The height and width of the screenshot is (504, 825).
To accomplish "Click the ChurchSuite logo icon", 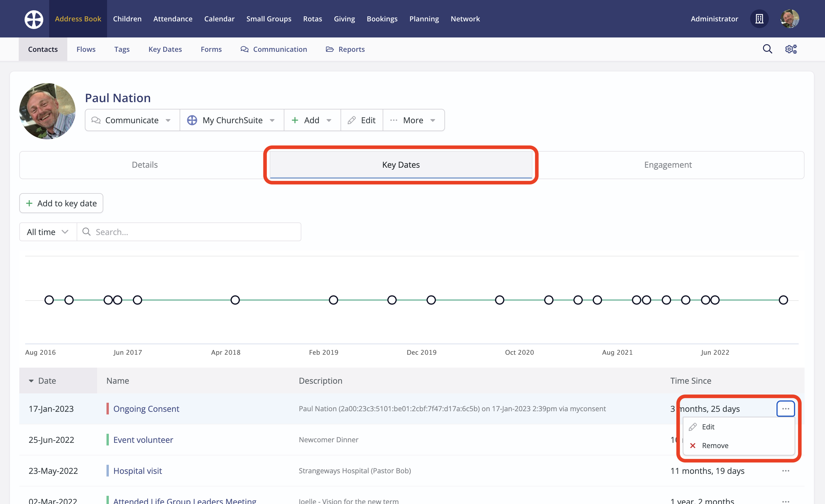I will [x=34, y=19].
